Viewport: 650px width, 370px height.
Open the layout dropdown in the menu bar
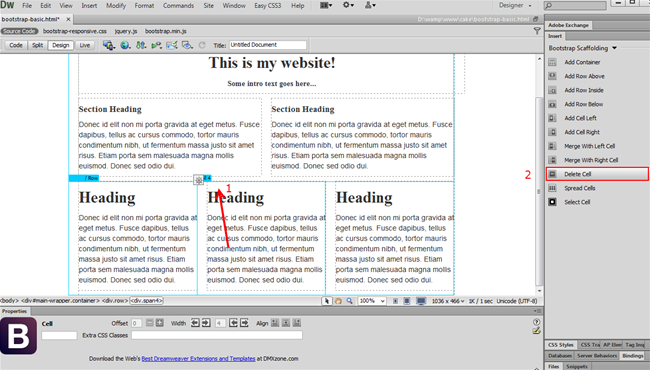326,5
